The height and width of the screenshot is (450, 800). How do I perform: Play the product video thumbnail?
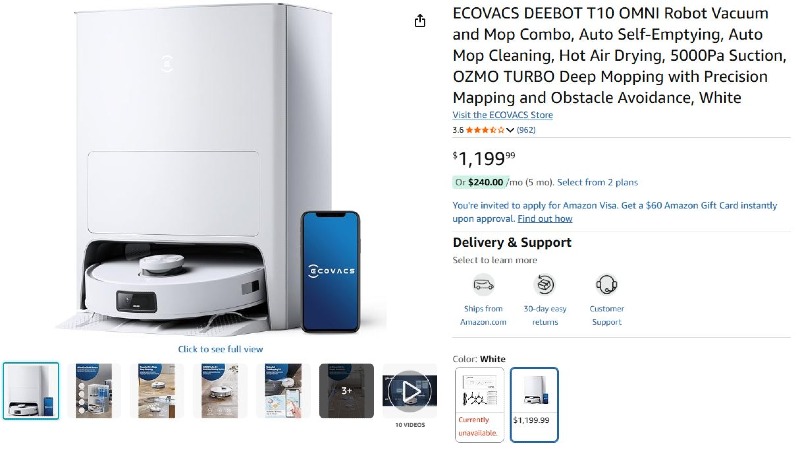click(x=410, y=391)
